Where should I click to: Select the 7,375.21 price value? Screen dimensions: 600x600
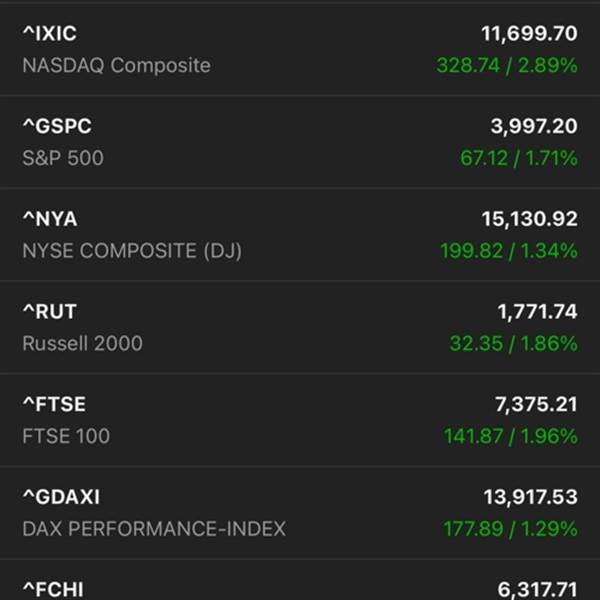(536, 404)
